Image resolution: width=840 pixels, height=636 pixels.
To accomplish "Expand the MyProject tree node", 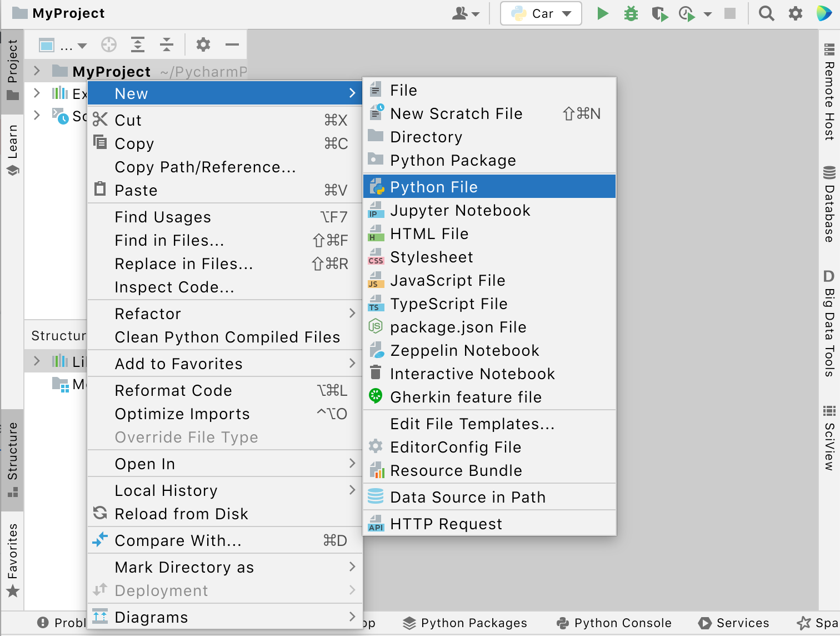I will (x=37, y=71).
